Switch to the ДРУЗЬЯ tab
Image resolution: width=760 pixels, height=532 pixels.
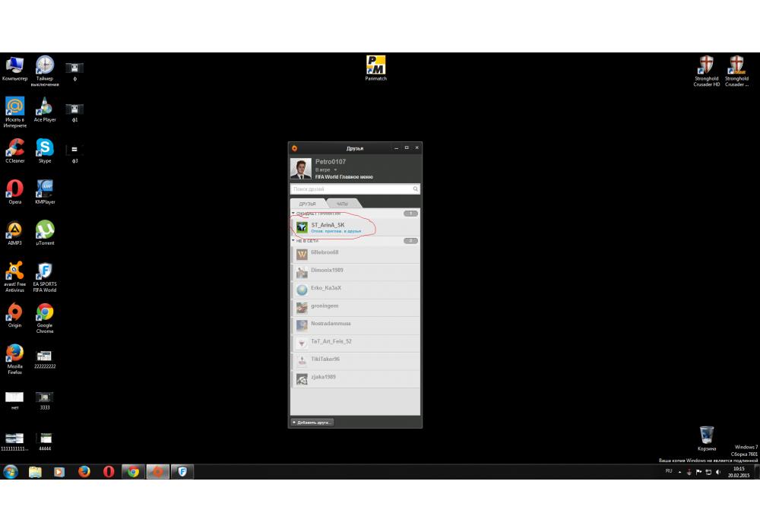tap(307, 204)
